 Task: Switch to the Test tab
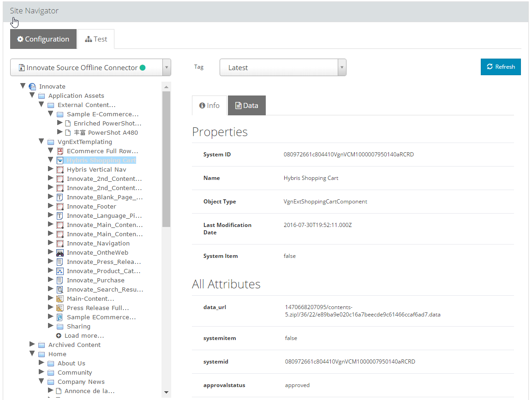pyautogui.click(x=96, y=39)
